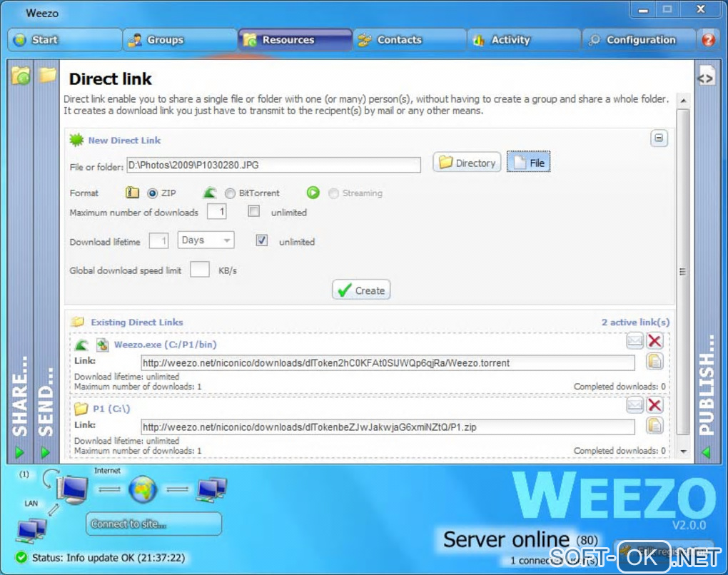The width and height of the screenshot is (728, 575).
Task: Copy the Weezo.torrent link to clipboard
Action: tap(654, 362)
